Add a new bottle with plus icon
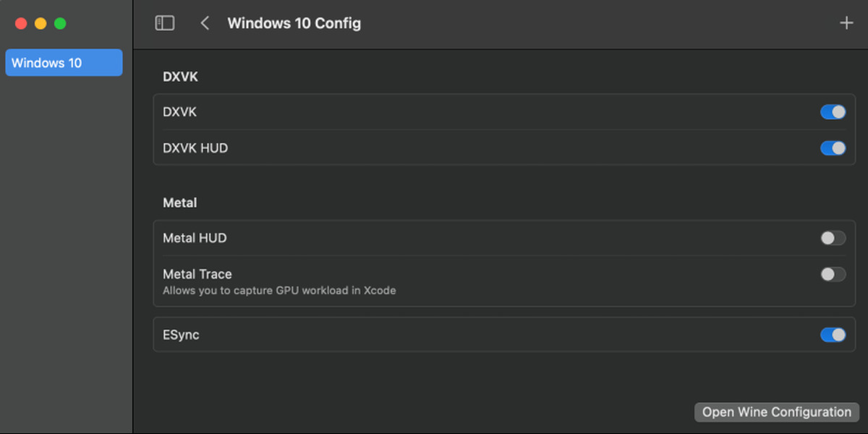This screenshot has height=434, width=868. [846, 23]
